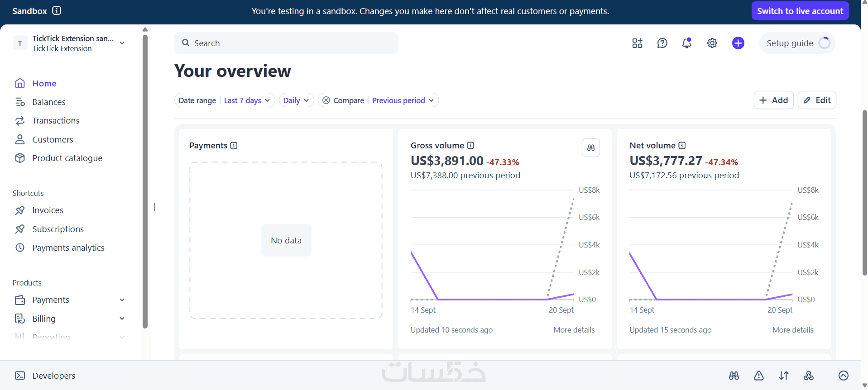The image size is (868, 390).
Task: Click Switch to live account button
Action: pyautogui.click(x=800, y=11)
